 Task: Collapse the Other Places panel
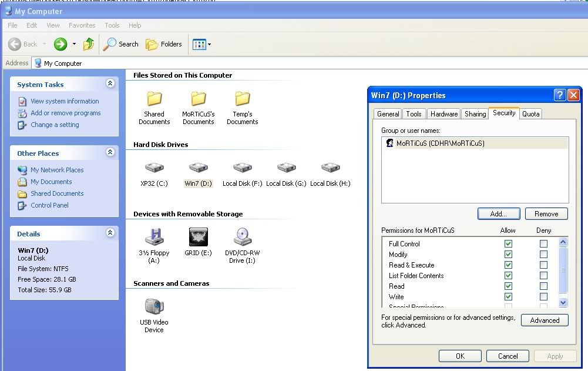click(x=110, y=152)
